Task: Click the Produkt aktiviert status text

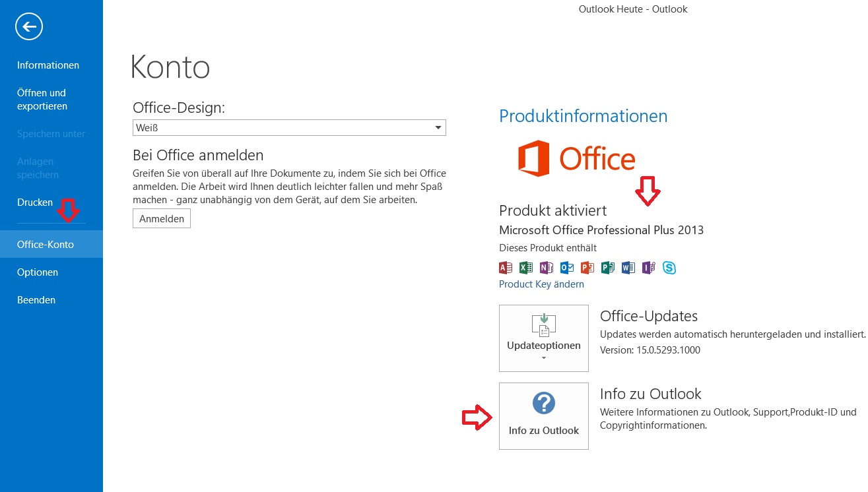Action: click(x=553, y=210)
